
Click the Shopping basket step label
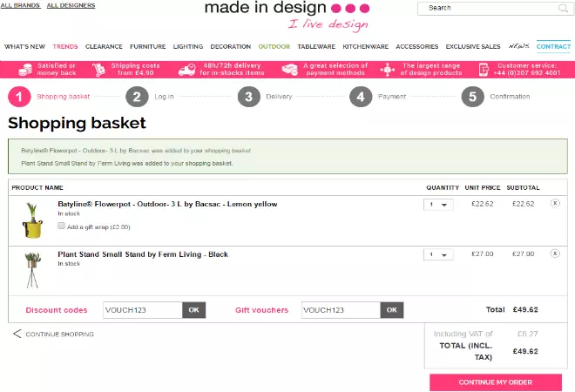click(63, 97)
